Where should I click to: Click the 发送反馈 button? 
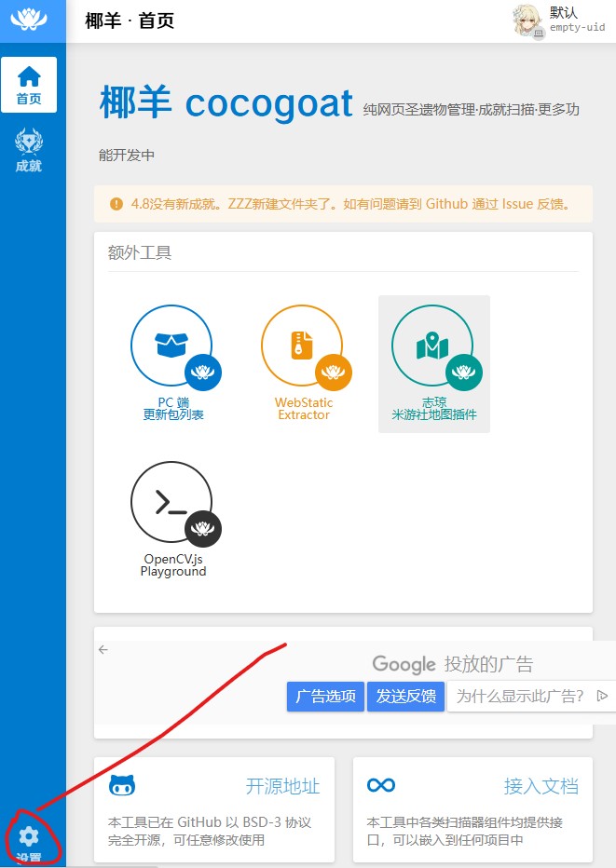406,697
